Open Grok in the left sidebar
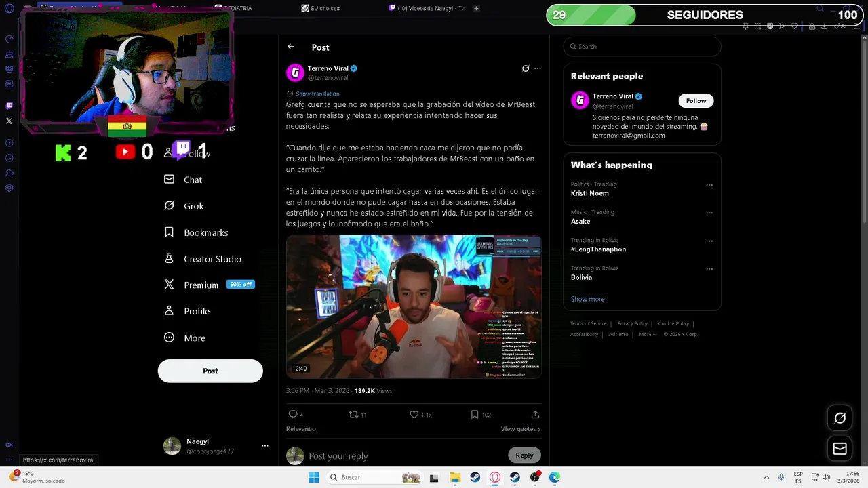Image resolution: width=868 pixels, height=488 pixels. (184, 206)
